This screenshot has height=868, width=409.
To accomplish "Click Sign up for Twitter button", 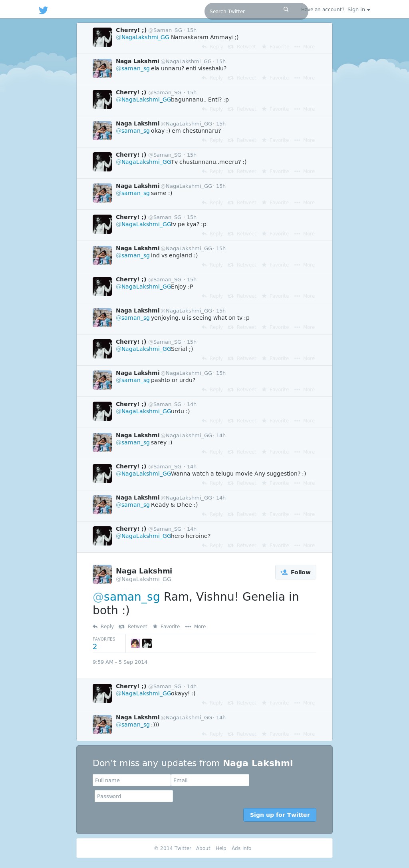I will point(280,815).
